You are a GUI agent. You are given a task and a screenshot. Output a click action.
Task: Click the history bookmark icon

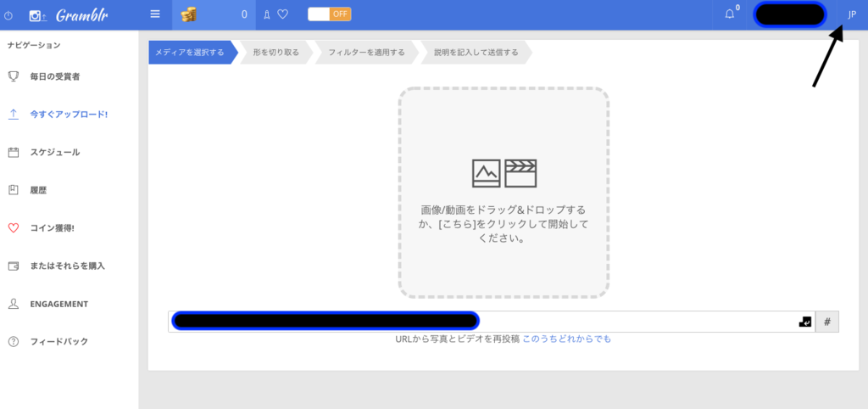pos(14,190)
